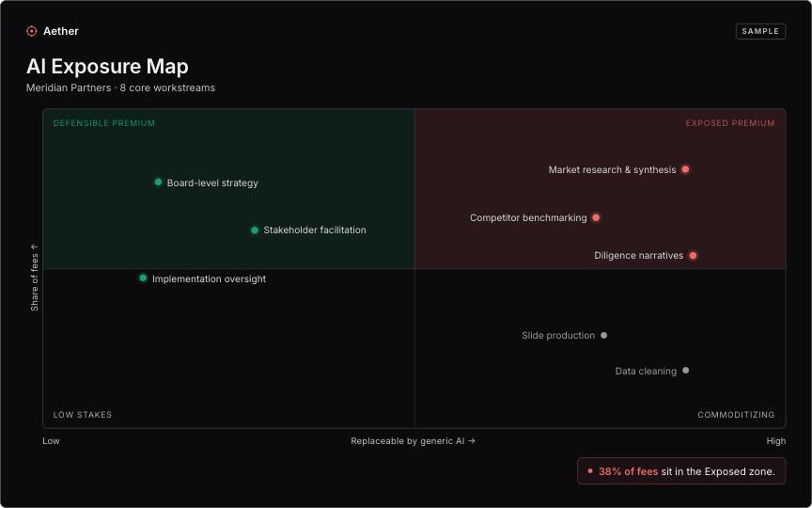Click the EXPOSED PREMIUM quadrant label

[x=730, y=123]
